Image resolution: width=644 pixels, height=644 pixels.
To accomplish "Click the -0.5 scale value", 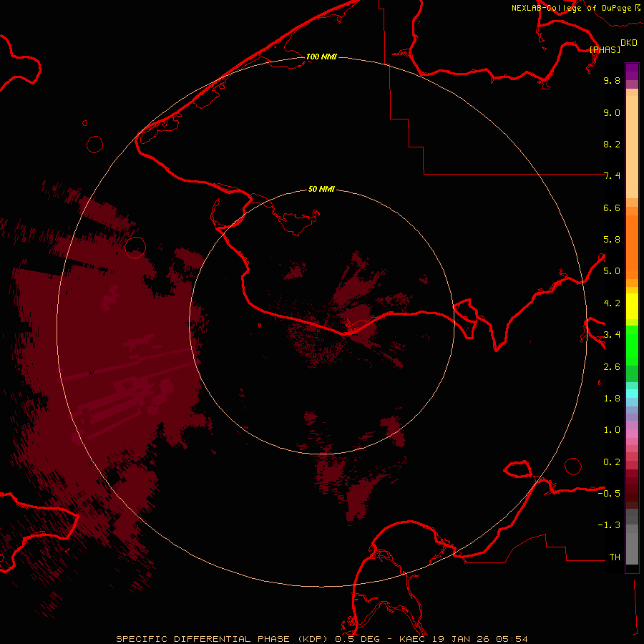I will tap(609, 494).
